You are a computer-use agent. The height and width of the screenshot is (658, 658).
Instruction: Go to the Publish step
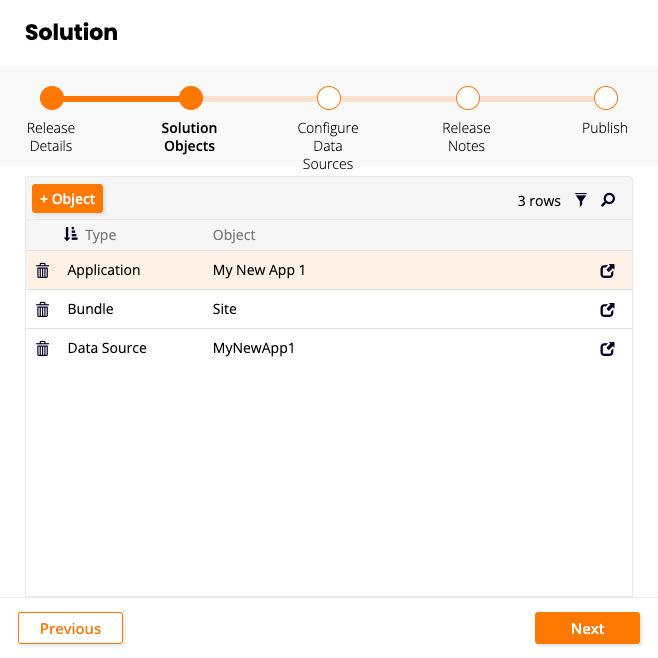tap(605, 98)
